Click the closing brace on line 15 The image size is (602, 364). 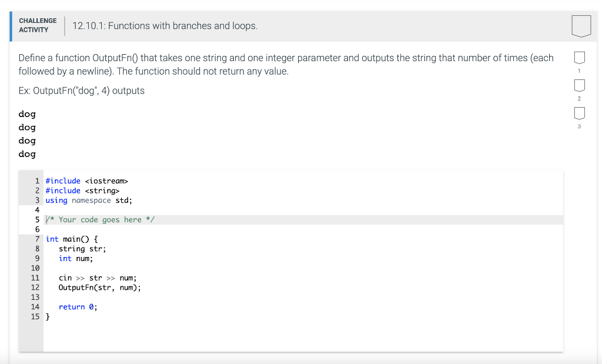tap(48, 316)
